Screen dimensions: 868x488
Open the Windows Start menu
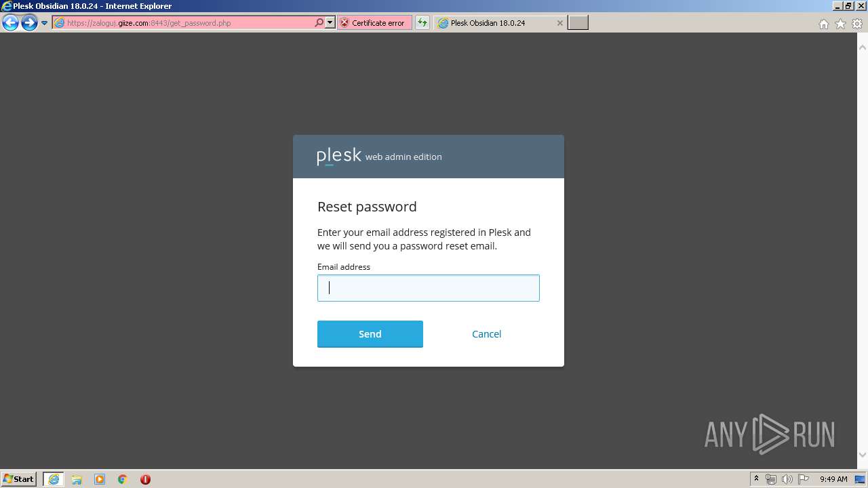click(19, 479)
